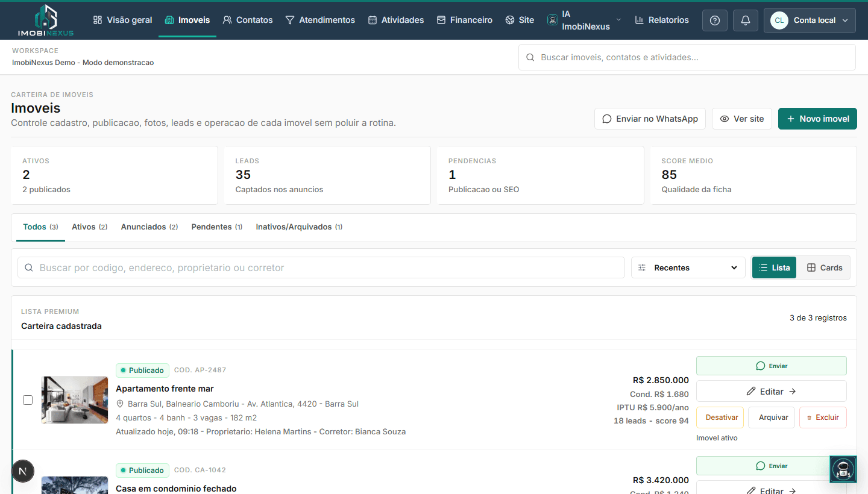Screen dimensions: 868x494
Task: Click the WhatsApp icon in the CA-1042 Enviar button
Action: point(761,466)
